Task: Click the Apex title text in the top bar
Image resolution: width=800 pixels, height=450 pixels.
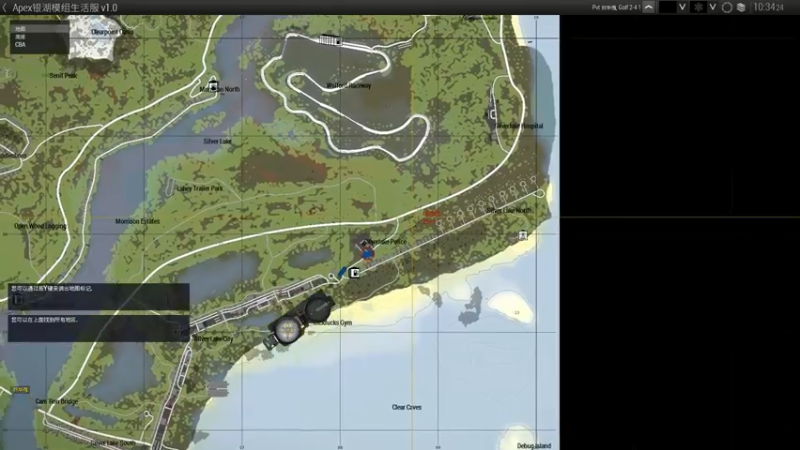Action: pyautogui.click(x=65, y=8)
